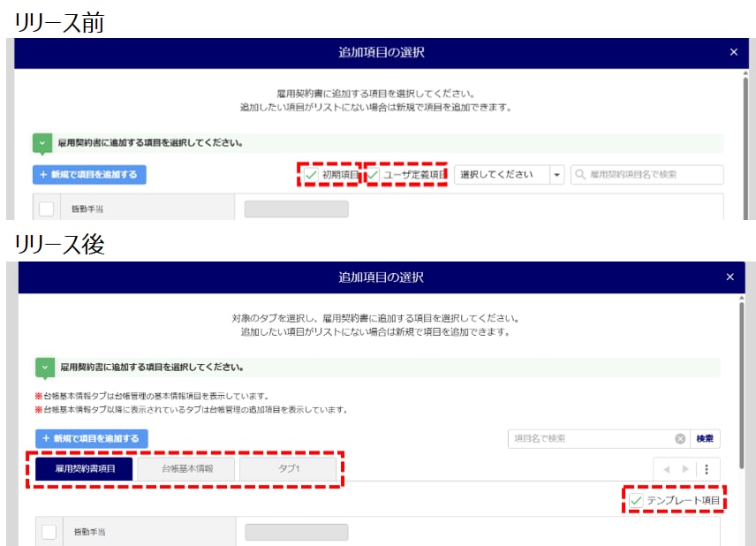The height and width of the screenshot is (546, 756).
Task: Switch to the 台帳基本情報 tab
Action: [186, 468]
